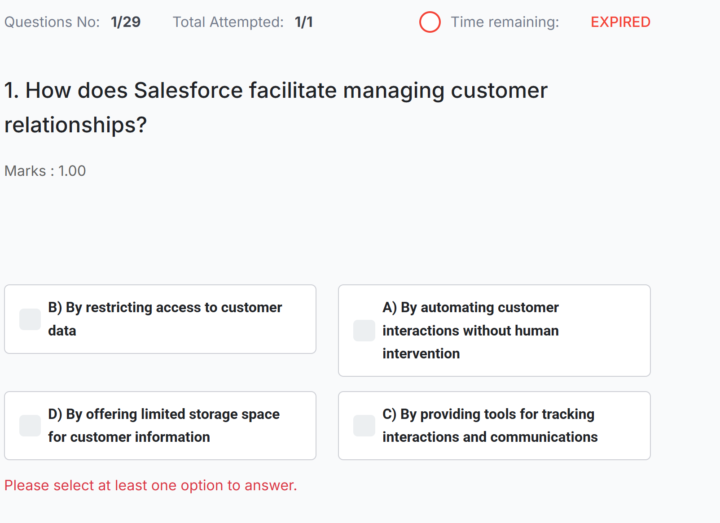
Task: Click the question number "1." in heading
Action: [12, 90]
